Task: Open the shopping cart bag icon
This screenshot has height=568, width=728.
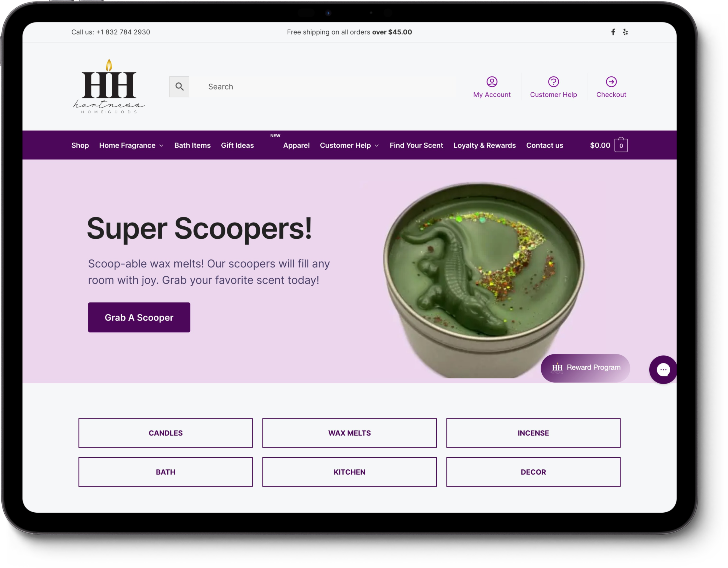Action: click(x=621, y=145)
